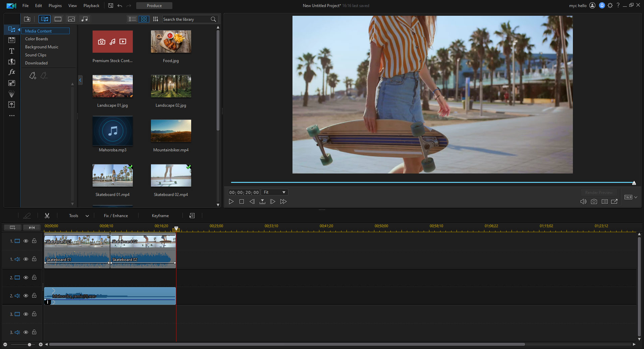Open the Audio Mixing room icon

12,105
